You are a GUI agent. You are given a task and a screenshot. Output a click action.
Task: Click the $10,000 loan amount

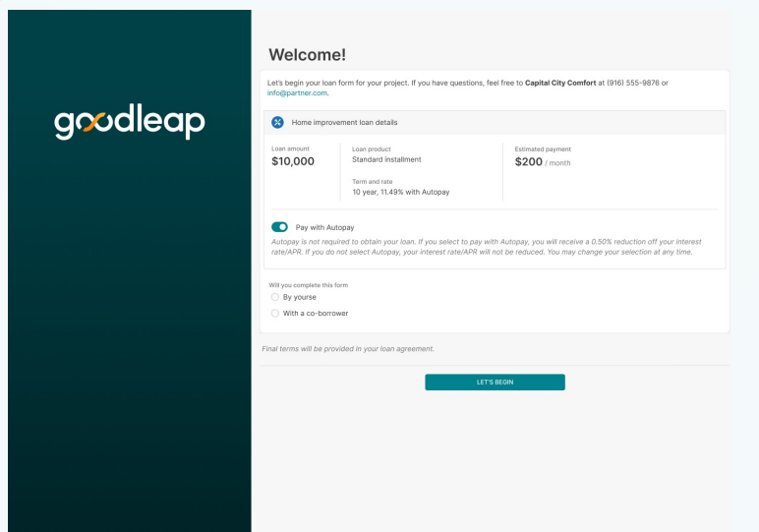point(293,161)
